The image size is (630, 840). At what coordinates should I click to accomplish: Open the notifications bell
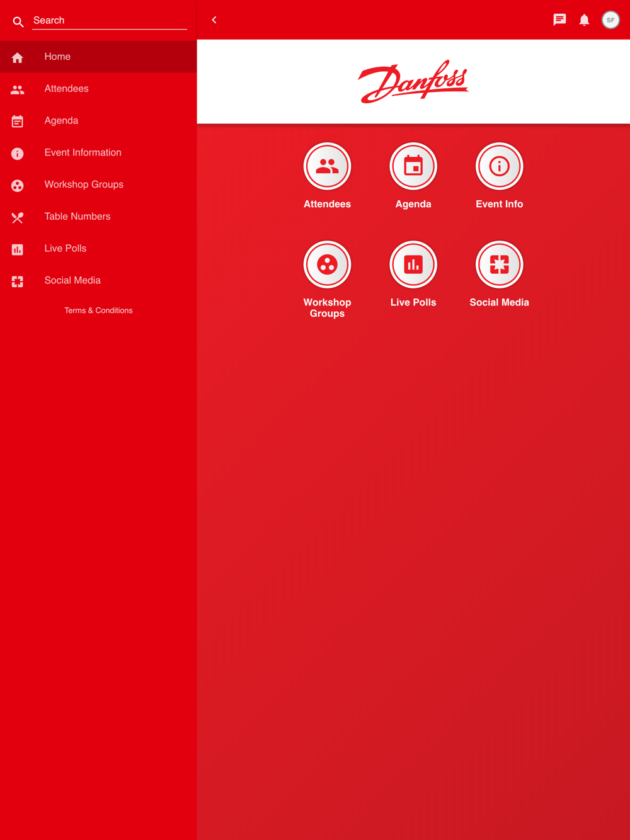pyautogui.click(x=585, y=20)
